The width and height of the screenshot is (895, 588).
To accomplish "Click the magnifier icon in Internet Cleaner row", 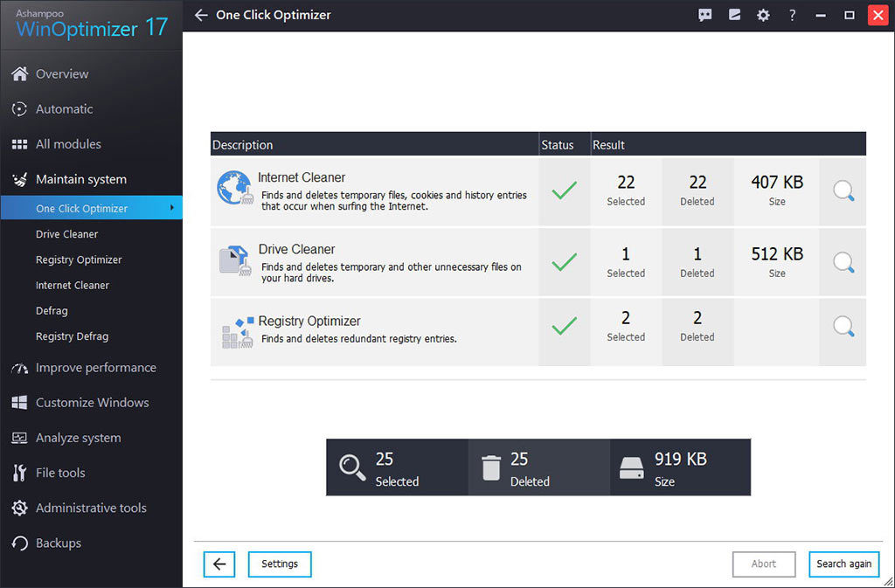I will pyautogui.click(x=843, y=191).
